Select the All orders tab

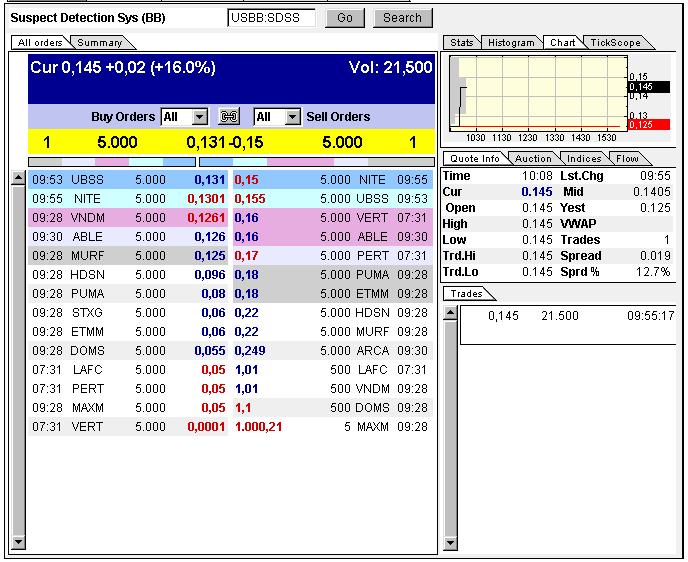(x=40, y=43)
